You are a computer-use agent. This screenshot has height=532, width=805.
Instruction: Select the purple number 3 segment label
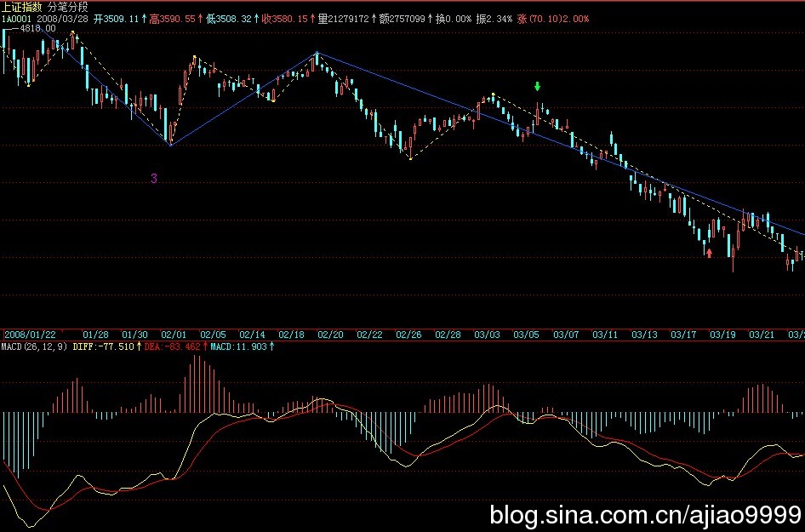click(x=153, y=178)
